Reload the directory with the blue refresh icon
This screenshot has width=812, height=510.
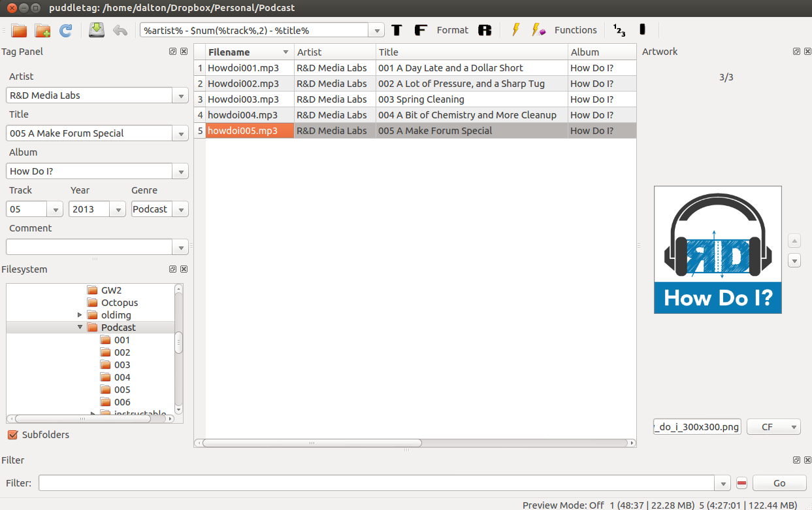point(65,30)
